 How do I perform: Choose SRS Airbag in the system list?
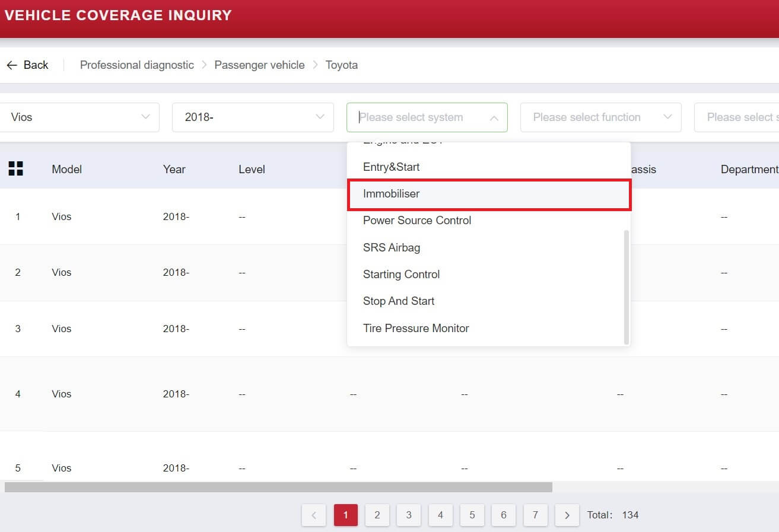392,247
